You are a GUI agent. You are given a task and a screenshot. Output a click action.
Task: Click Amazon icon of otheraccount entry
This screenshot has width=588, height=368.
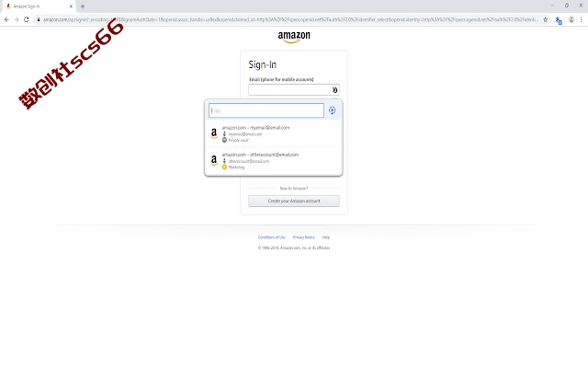pos(214,160)
